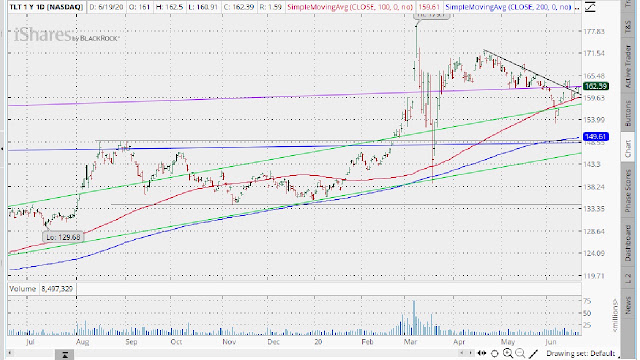
Task: Switch to the L2 side tab
Action: pyautogui.click(x=628, y=279)
